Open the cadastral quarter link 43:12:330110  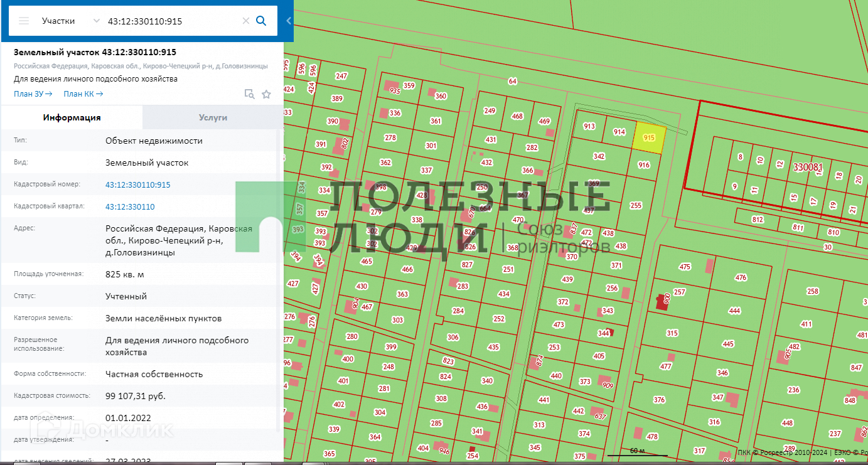click(130, 206)
